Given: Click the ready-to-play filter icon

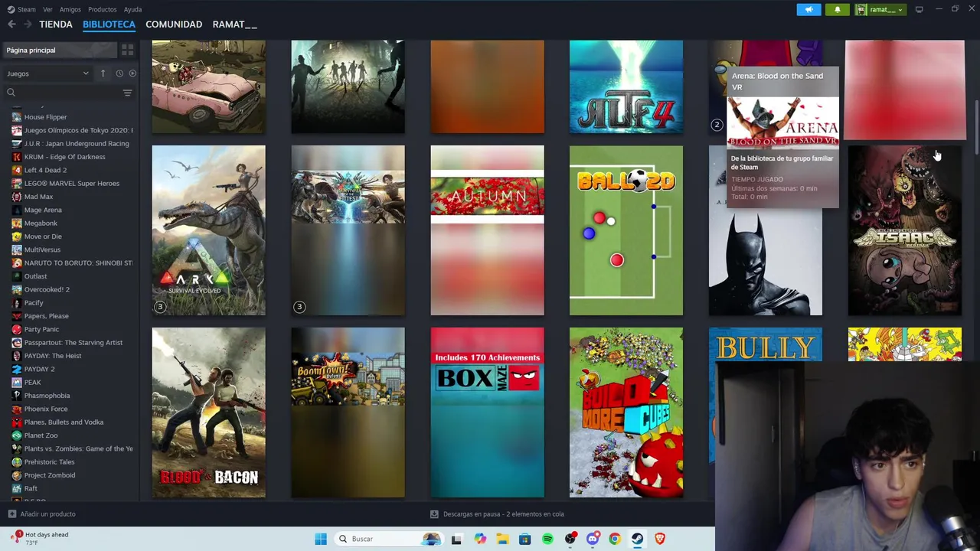Looking at the screenshot, I should tap(132, 73).
